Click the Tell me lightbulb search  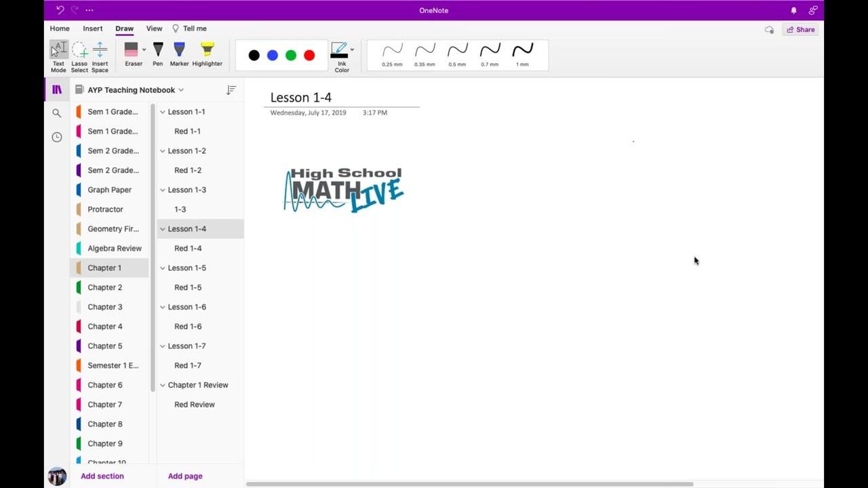click(x=189, y=29)
